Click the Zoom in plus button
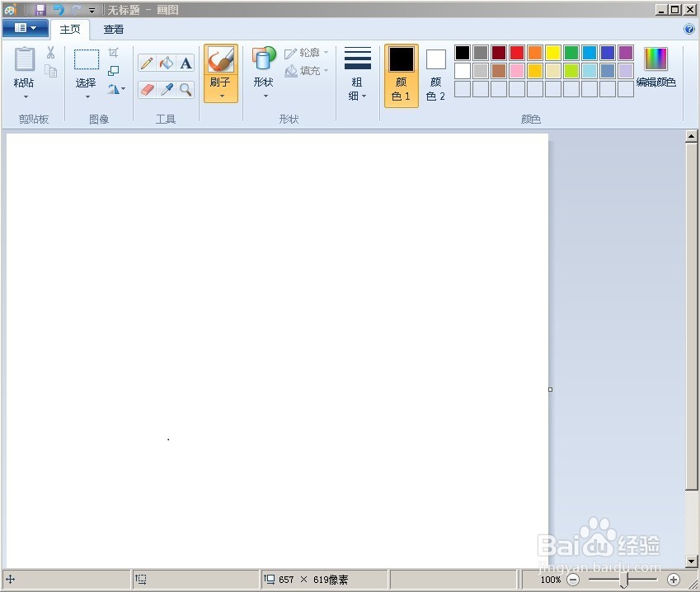Viewport: 700px width, 592px height. coord(674,580)
